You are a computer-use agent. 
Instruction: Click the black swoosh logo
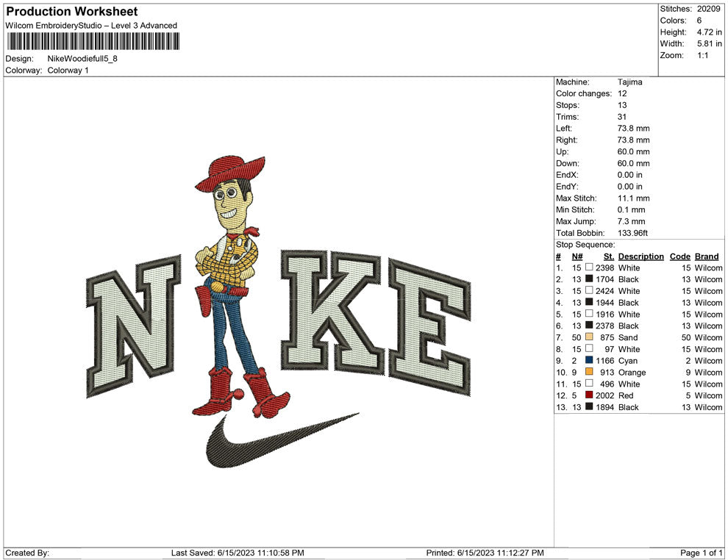click(x=282, y=440)
